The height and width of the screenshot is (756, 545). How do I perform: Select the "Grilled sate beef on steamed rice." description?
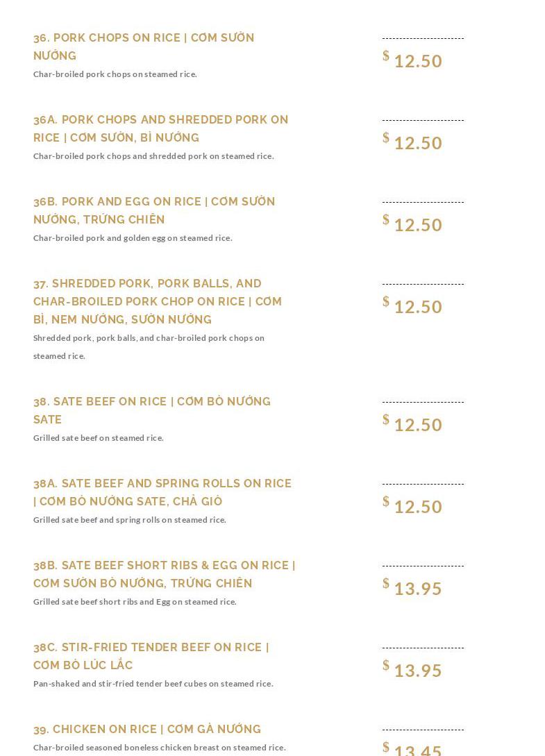pyautogui.click(x=99, y=438)
